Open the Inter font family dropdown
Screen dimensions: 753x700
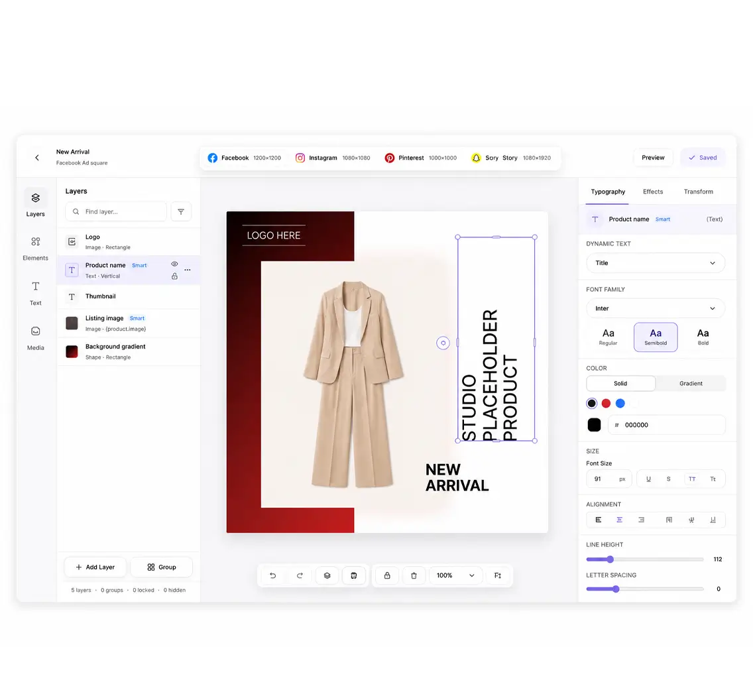coord(656,309)
